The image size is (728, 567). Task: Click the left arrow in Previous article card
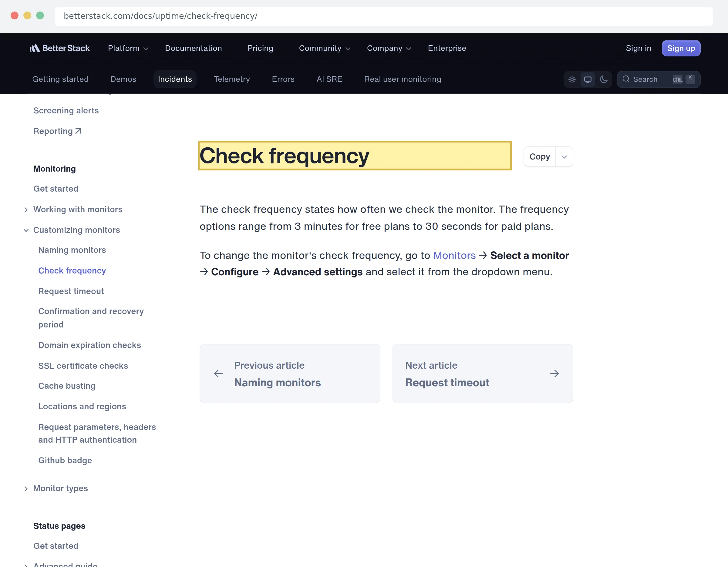coord(218,374)
